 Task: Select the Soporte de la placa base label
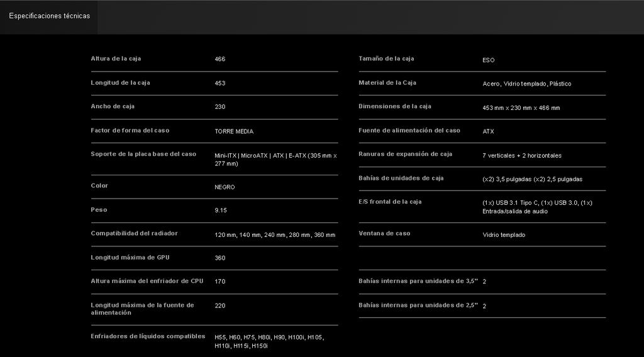point(143,154)
